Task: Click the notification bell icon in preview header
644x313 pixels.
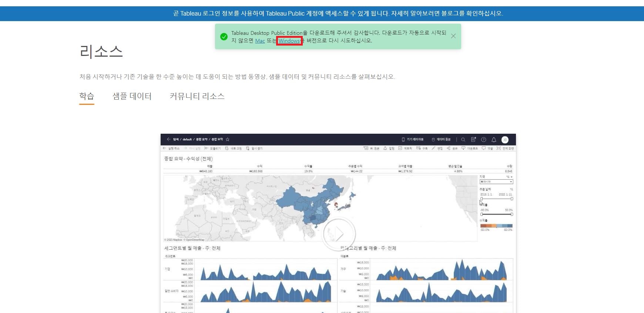Action: click(x=494, y=139)
